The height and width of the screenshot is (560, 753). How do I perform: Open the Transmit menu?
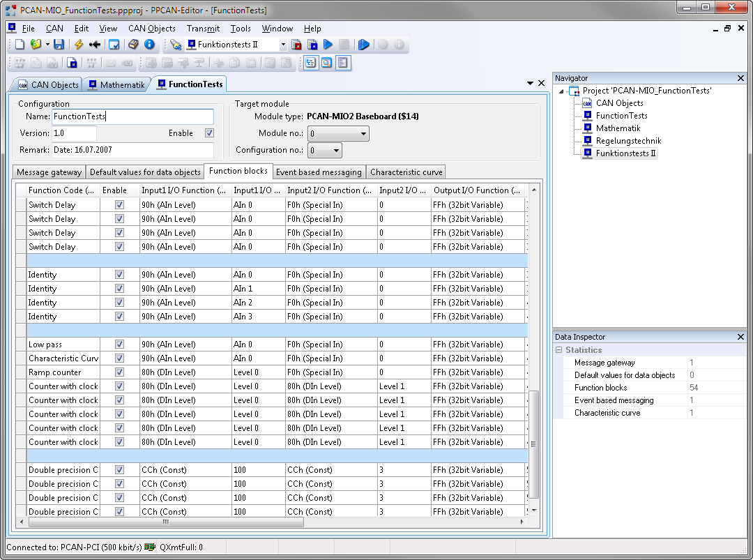203,29
